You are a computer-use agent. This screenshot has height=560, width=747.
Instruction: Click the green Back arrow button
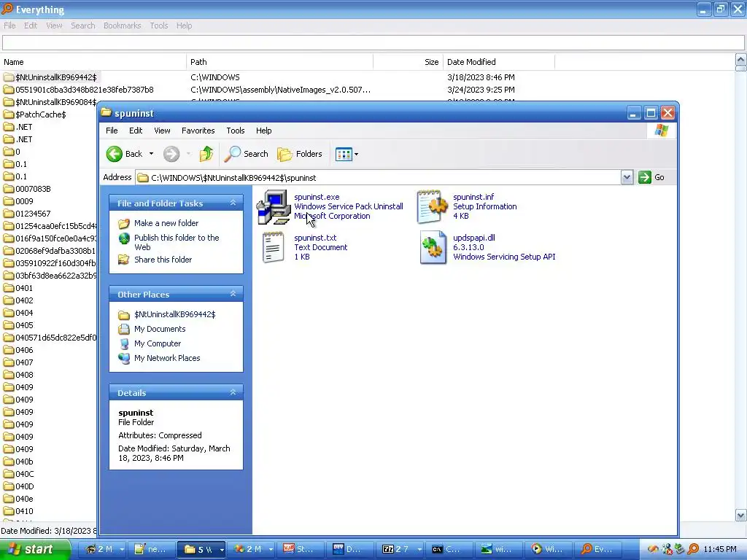tap(115, 154)
